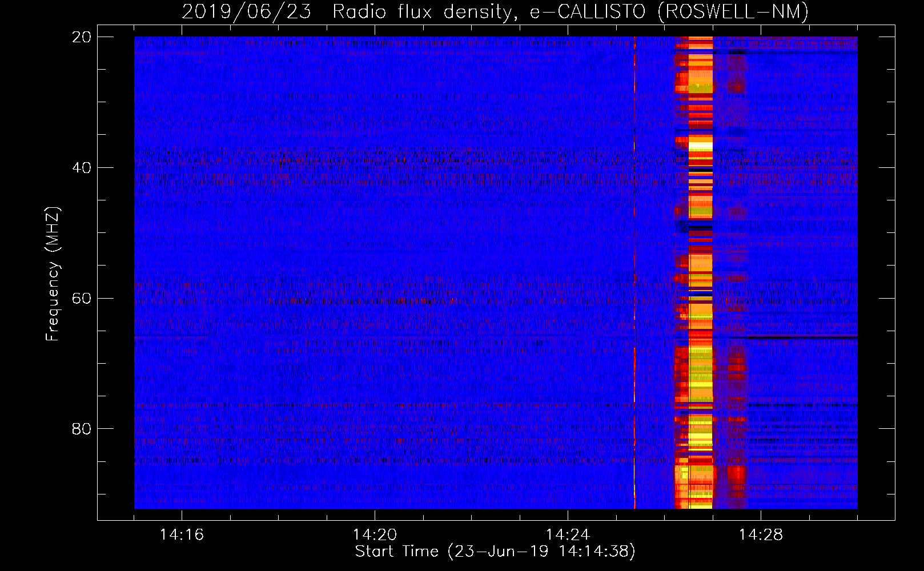Viewport: 924px width, 571px height.
Task: Click the 'Start Time (23-Jun-19 14:14:38)' label
Action: pyautogui.click(x=495, y=552)
